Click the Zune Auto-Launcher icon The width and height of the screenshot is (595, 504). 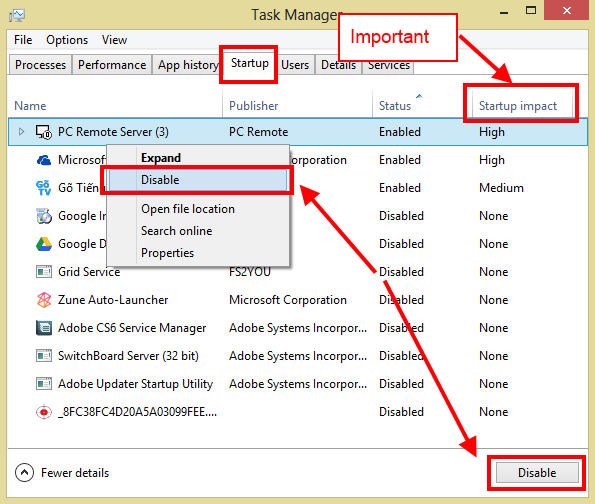(x=44, y=300)
